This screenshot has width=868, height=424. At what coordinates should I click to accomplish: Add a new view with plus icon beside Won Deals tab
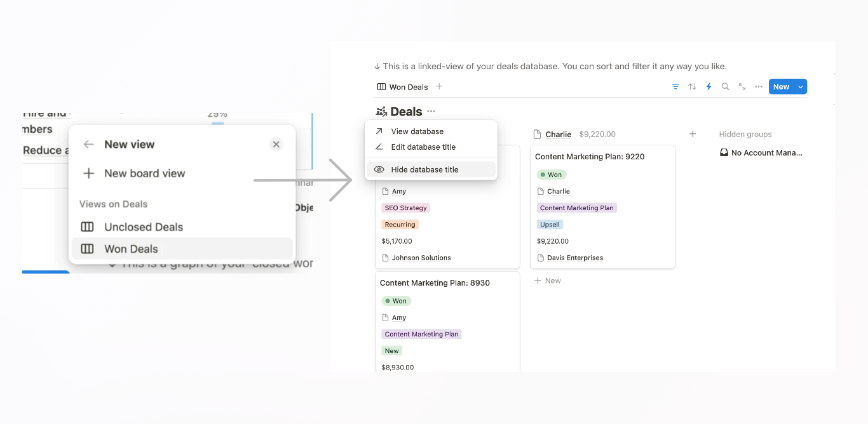coord(439,87)
